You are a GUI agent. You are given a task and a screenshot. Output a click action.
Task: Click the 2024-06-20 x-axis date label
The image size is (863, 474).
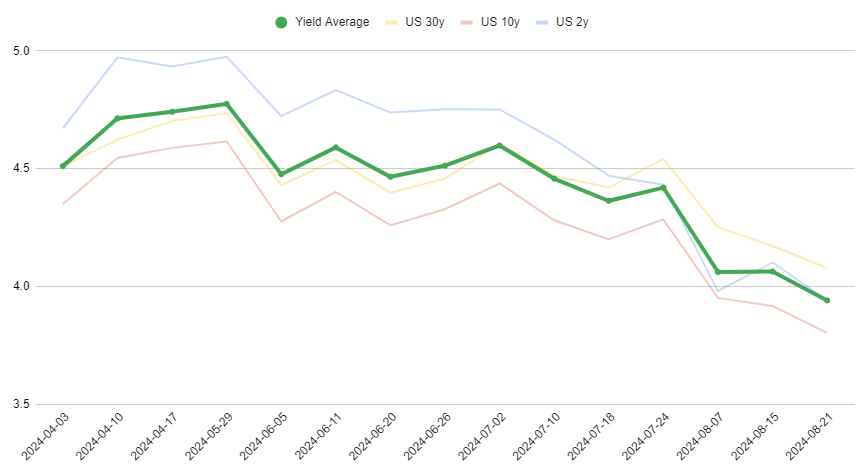coord(372,440)
